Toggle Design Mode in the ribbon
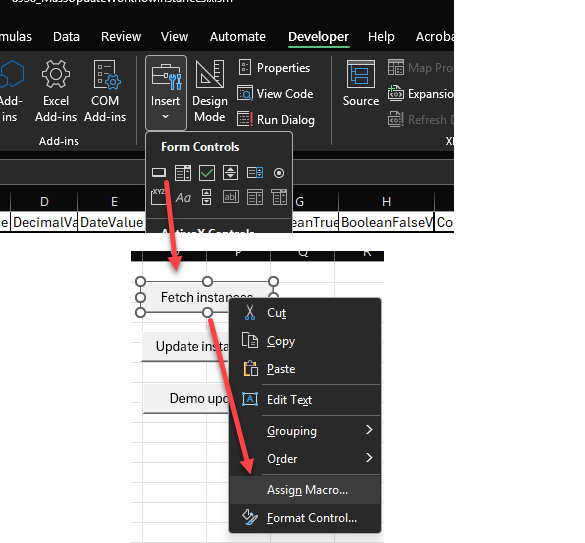Screen dimensions: 585x543 click(x=210, y=91)
